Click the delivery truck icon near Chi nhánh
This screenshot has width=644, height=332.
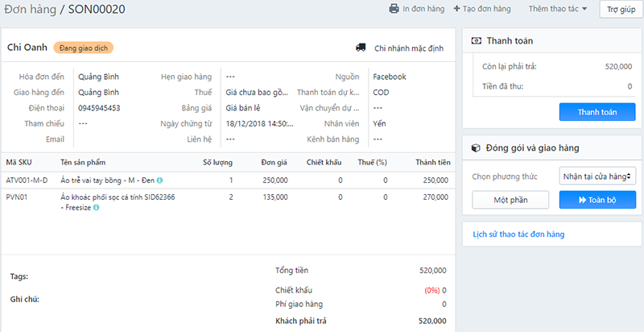[x=361, y=48]
